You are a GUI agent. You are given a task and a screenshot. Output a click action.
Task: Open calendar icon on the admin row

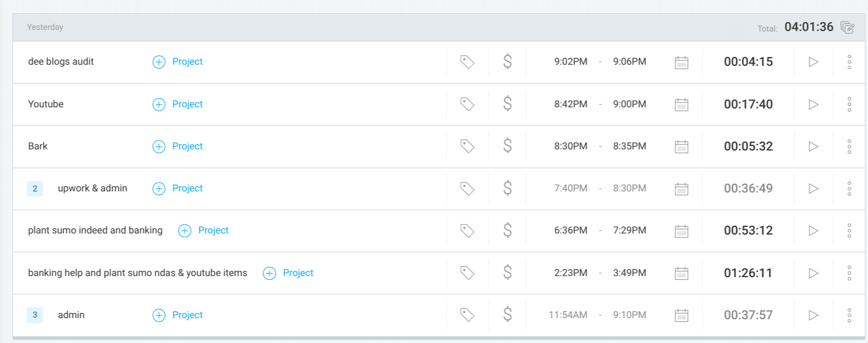(x=681, y=315)
